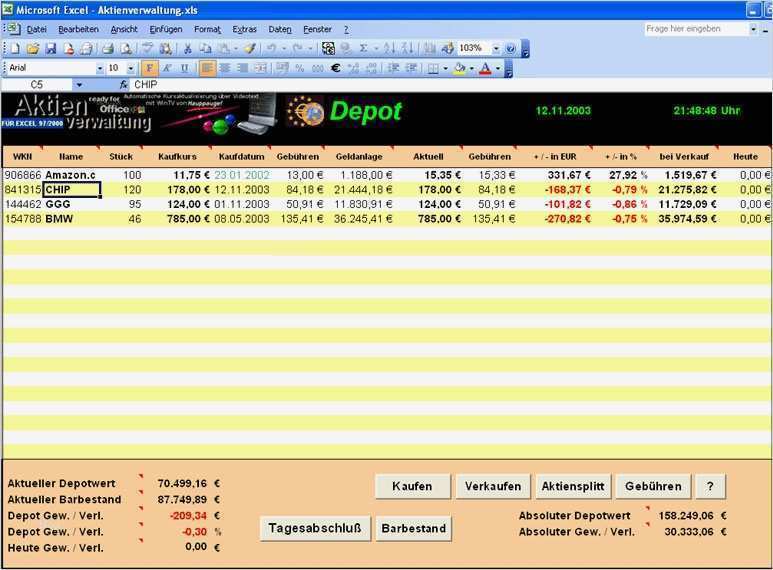Run the Spelling check icon
The width and height of the screenshot is (773, 570).
point(147,48)
